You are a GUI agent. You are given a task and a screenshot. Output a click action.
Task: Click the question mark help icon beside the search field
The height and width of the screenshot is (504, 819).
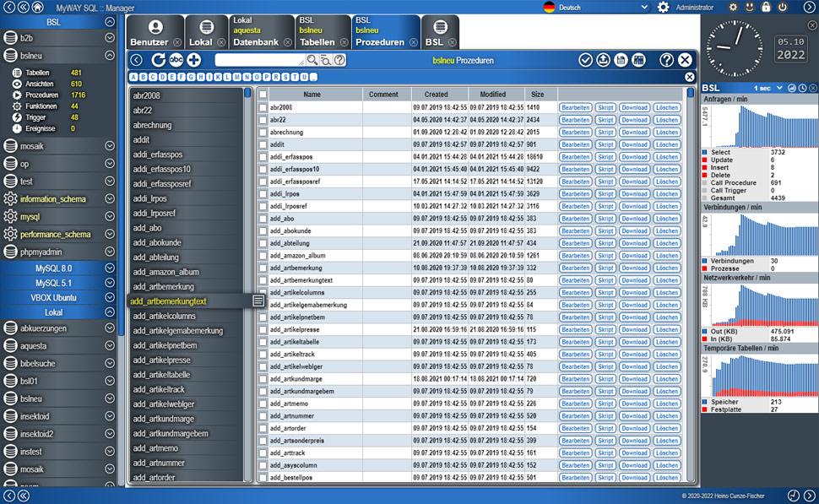click(x=339, y=60)
